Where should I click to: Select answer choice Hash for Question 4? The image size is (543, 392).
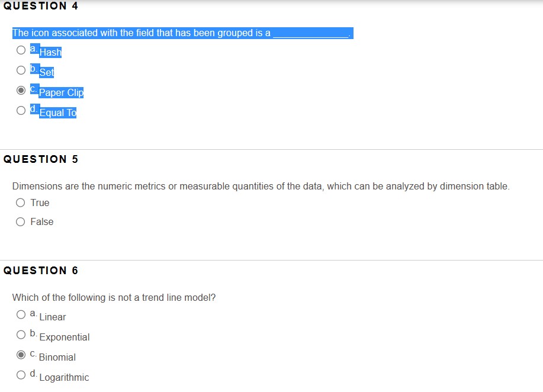click(x=21, y=50)
